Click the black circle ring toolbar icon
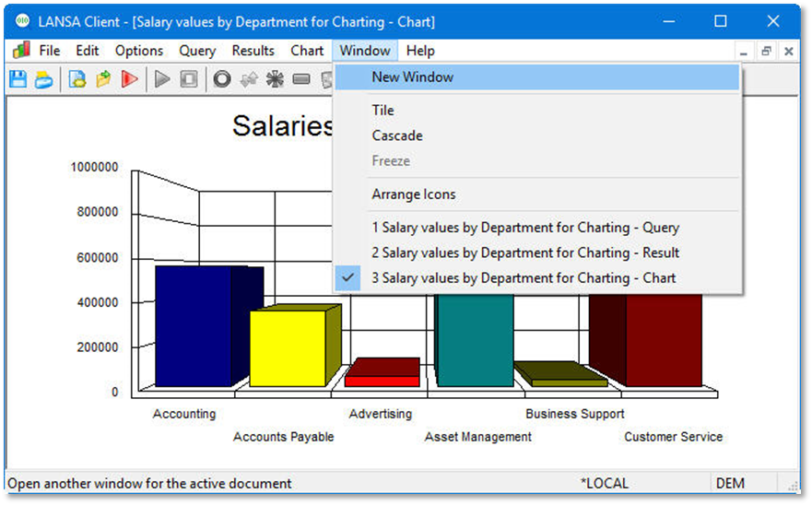812x505 pixels. pos(222,79)
